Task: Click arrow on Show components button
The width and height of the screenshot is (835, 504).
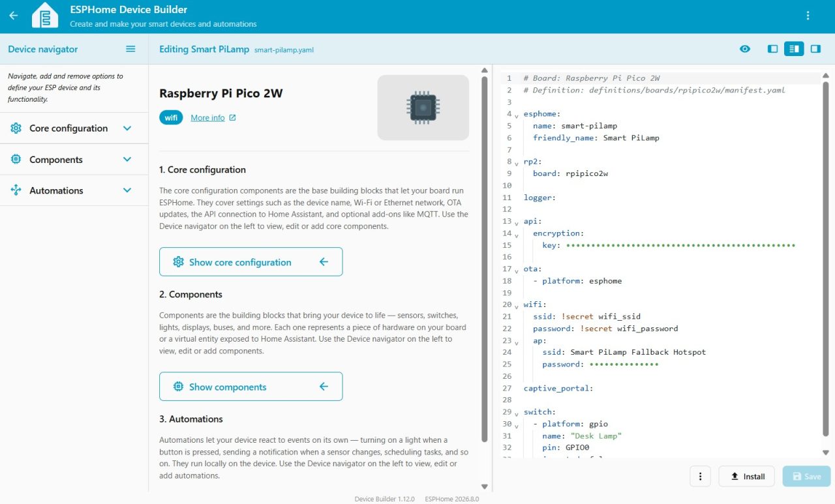Action: tap(324, 387)
